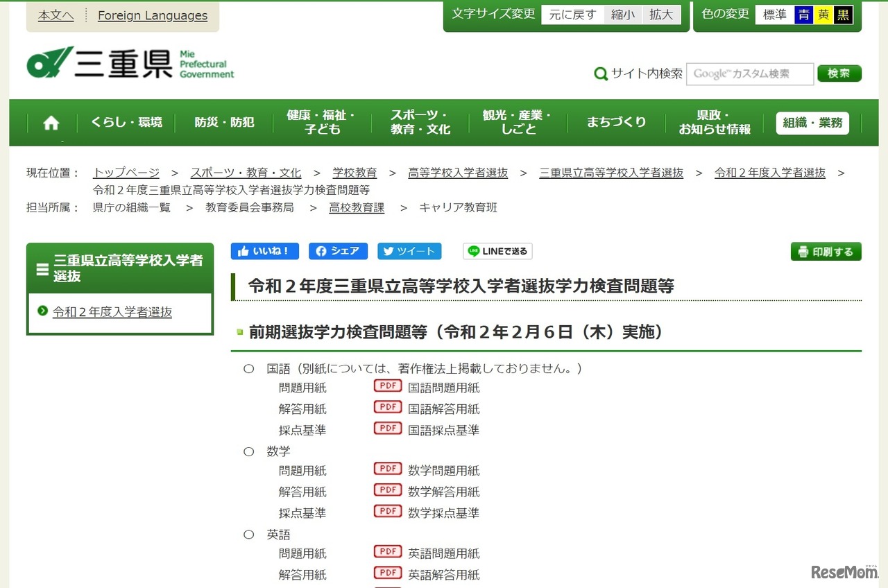Open the PDF icon for 英語問題用紙
888x588 pixels.
388,552
